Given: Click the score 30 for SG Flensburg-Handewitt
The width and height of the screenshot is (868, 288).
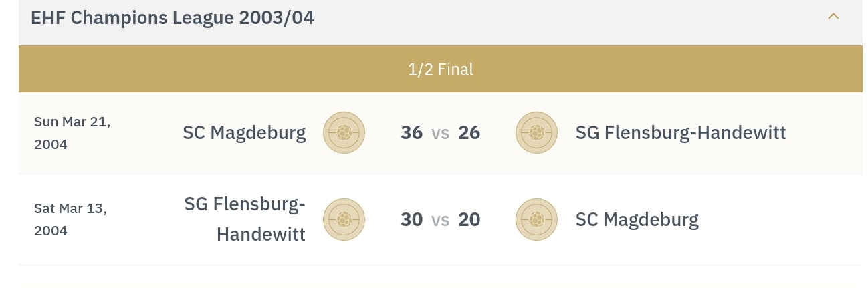Looking at the screenshot, I should tap(411, 220).
